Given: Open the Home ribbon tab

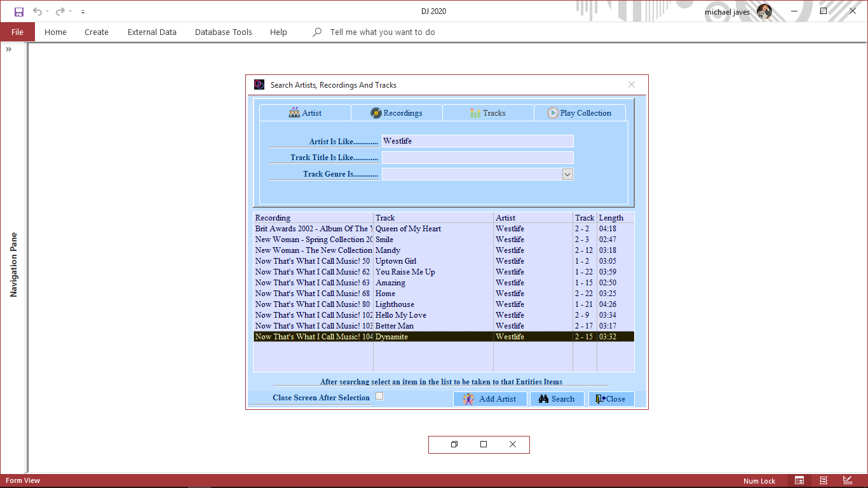Looking at the screenshot, I should click(x=55, y=32).
